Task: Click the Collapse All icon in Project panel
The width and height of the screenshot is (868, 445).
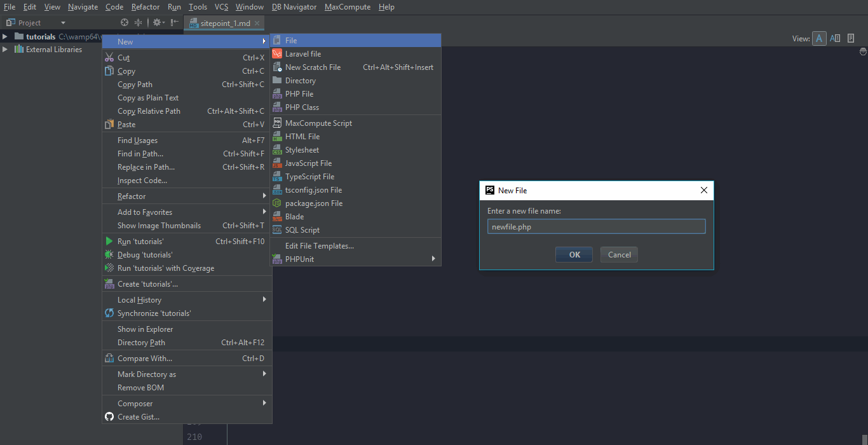Action: 138,22
